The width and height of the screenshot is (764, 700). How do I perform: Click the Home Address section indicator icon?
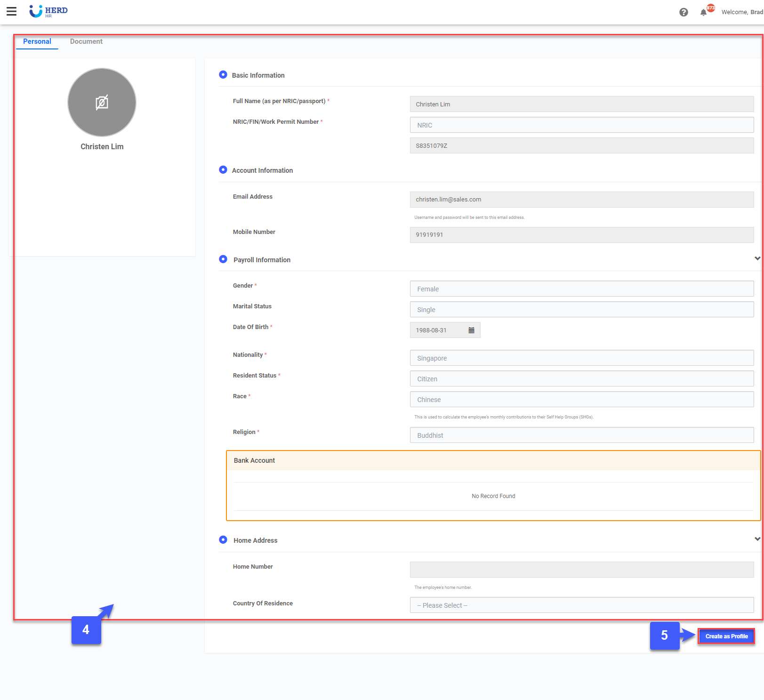click(223, 539)
